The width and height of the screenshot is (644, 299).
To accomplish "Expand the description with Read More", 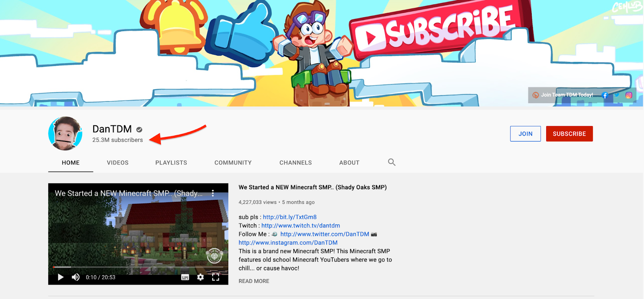I will click(254, 281).
